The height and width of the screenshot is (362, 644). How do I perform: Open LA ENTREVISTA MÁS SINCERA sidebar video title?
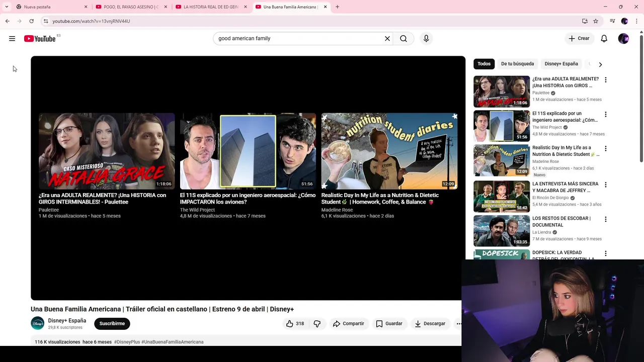pyautogui.click(x=565, y=187)
